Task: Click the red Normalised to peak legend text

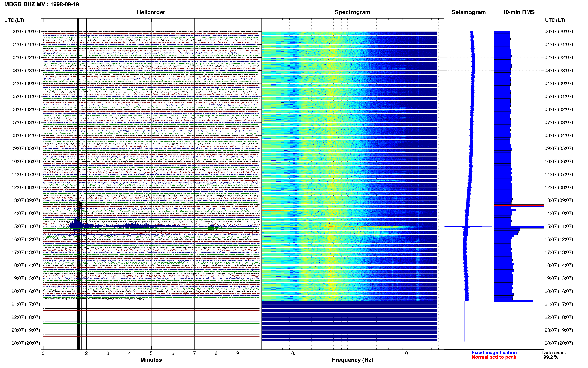Action: pos(494,357)
